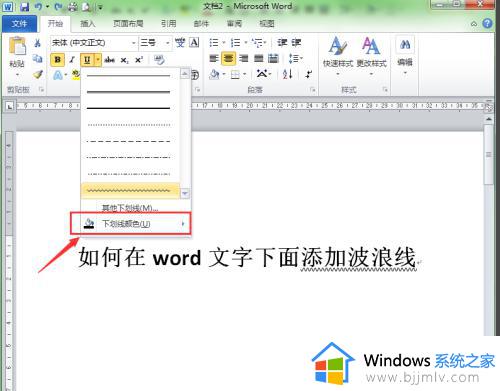
Task: Select the dotted underline style
Action: (x=130, y=125)
